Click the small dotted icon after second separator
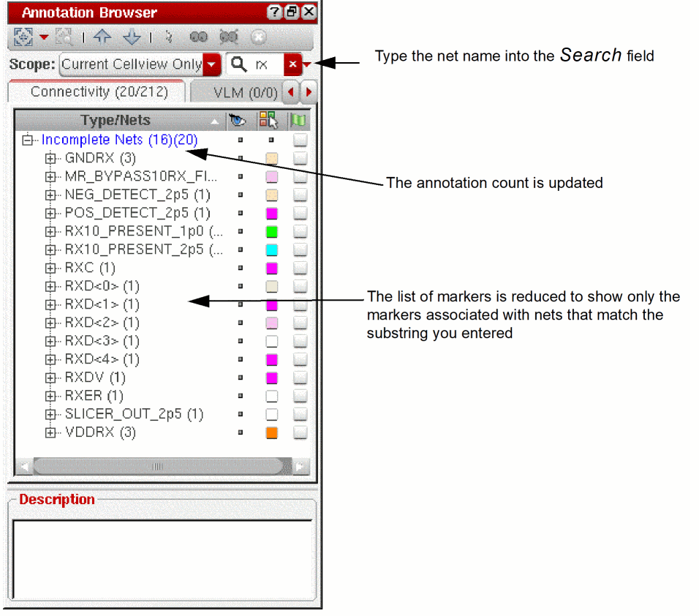 pos(168,37)
